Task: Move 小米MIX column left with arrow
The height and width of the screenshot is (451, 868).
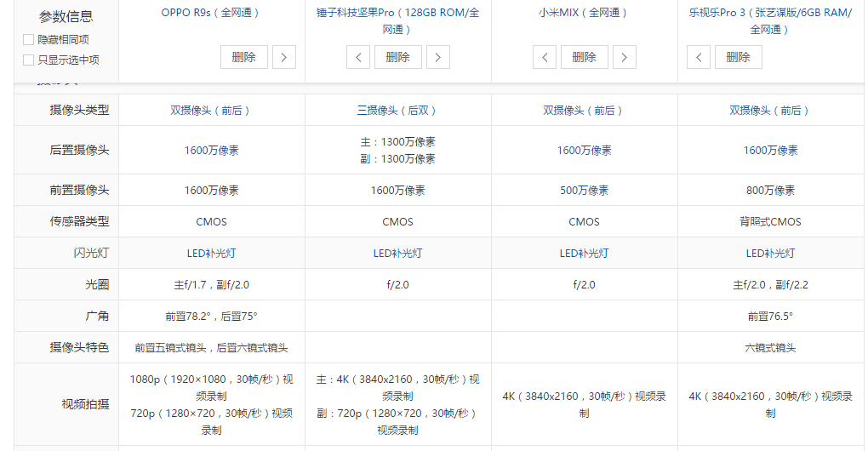Action: (x=545, y=57)
